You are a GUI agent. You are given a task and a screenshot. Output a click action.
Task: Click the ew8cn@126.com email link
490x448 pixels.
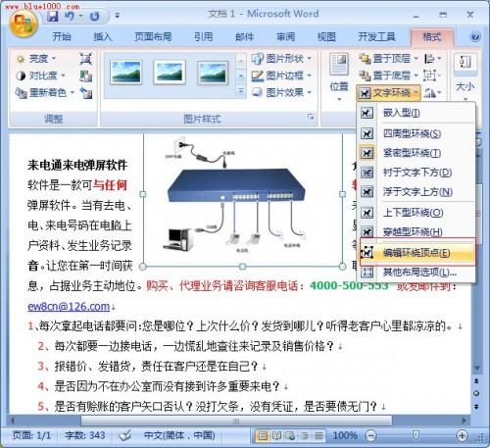pyautogui.click(x=69, y=306)
